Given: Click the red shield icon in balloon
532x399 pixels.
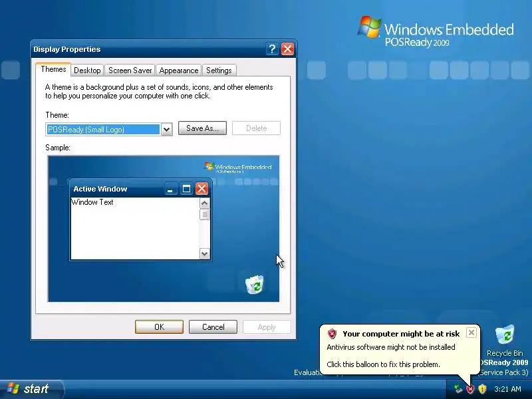Looking at the screenshot, I should [x=332, y=334].
